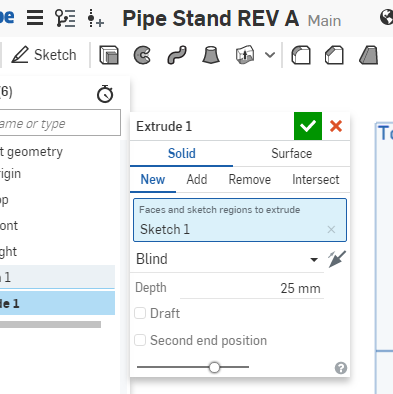This screenshot has width=393, height=394.
Task: Select the Extrude tool in toolbar
Action: pos(109,55)
